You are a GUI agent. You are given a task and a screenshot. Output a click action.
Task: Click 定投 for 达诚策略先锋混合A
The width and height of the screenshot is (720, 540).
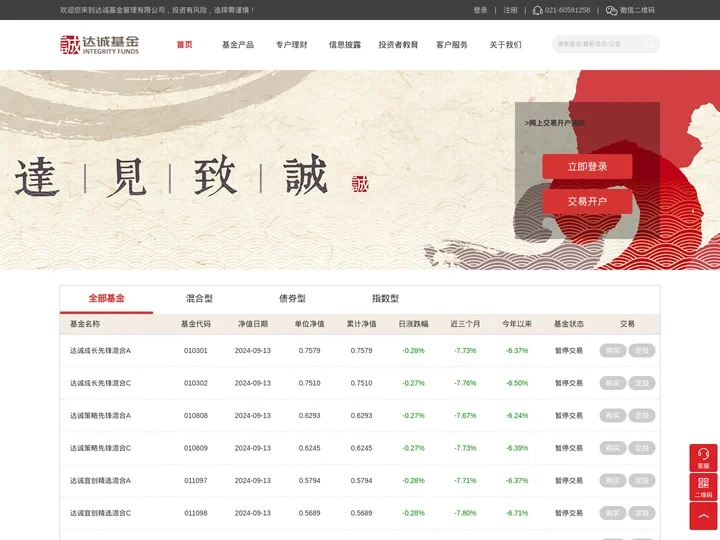click(x=641, y=416)
